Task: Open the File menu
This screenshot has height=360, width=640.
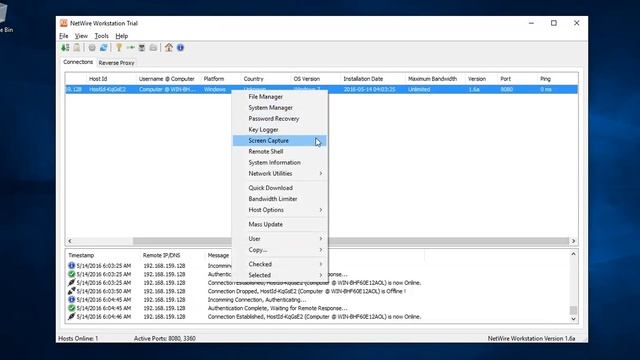Action: coord(64,36)
